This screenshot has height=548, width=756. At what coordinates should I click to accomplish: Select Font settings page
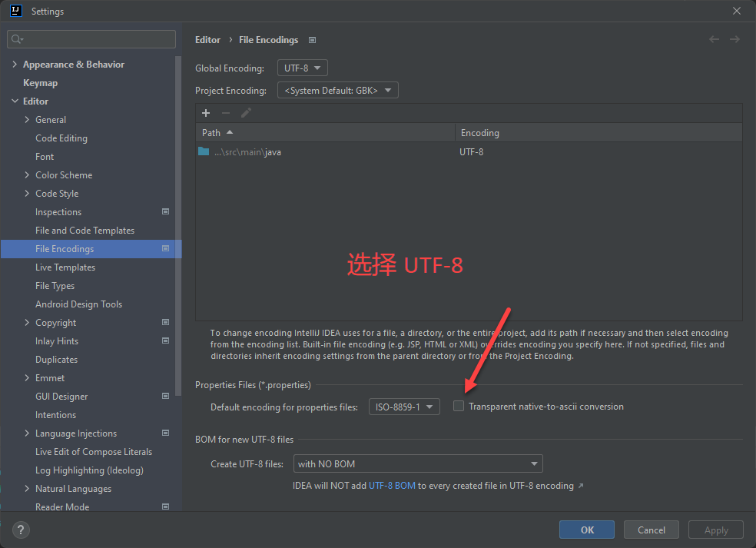tap(45, 157)
